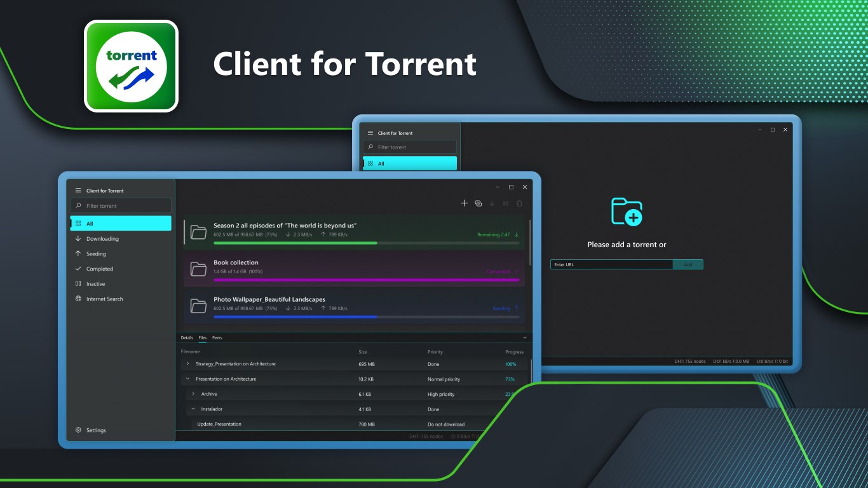Open the Internet Search sidebar section
The image size is (868, 488).
[x=104, y=299]
